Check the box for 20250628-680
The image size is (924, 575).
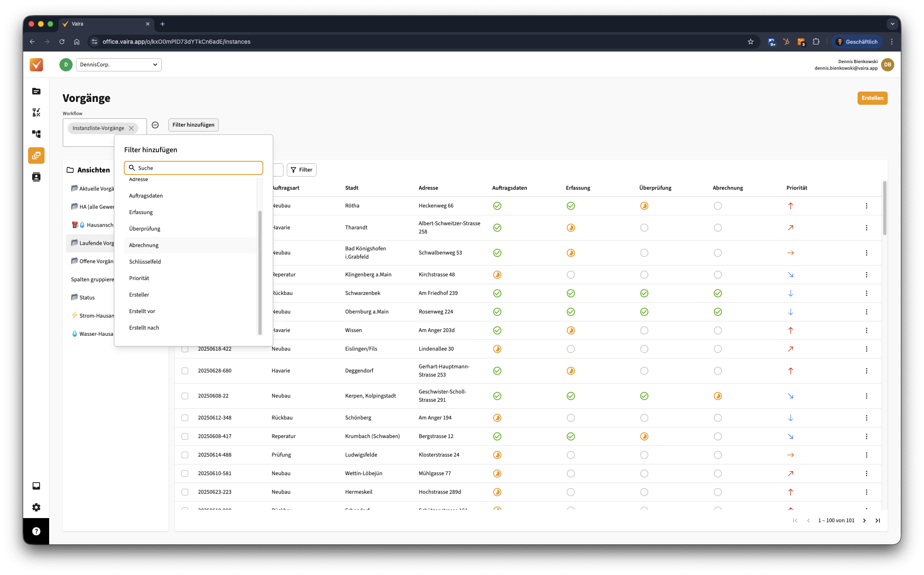coord(185,371)
